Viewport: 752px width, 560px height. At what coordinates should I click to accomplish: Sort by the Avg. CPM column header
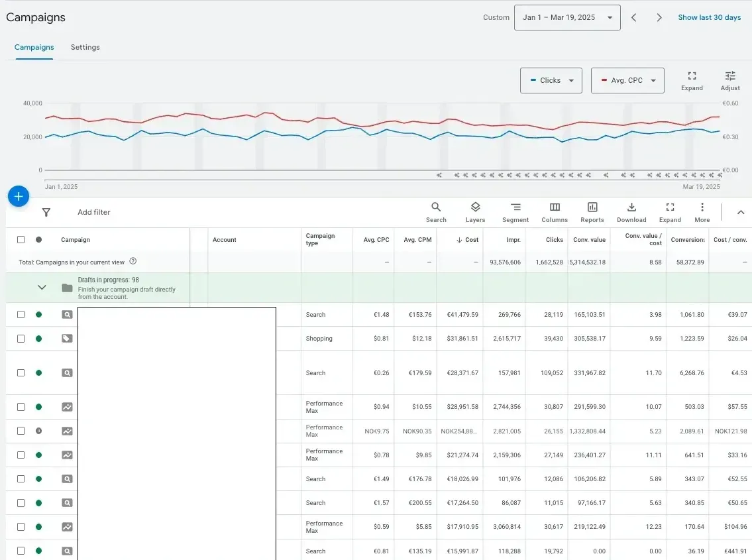tap(417, 239)
